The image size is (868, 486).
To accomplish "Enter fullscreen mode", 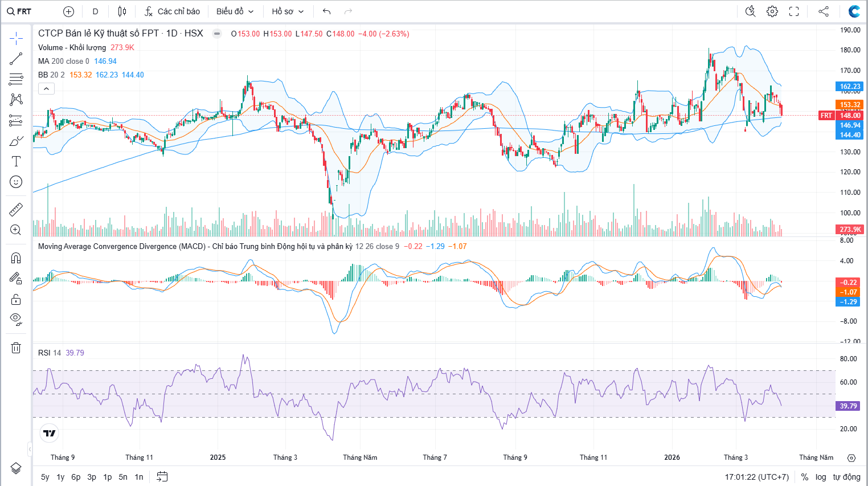I will 794,11.
